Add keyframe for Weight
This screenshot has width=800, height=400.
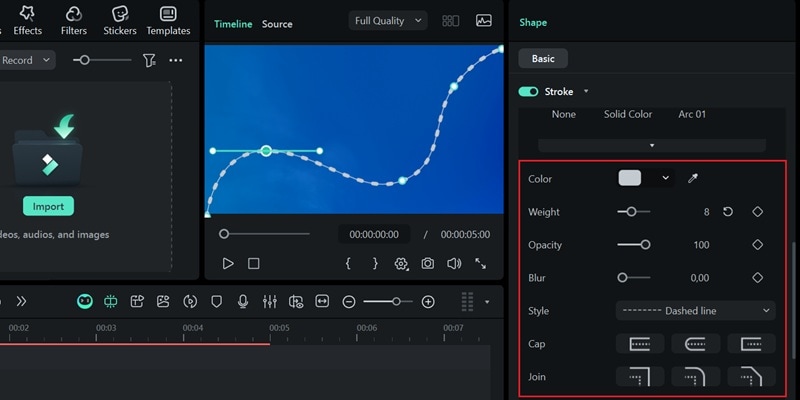point(758,212)
